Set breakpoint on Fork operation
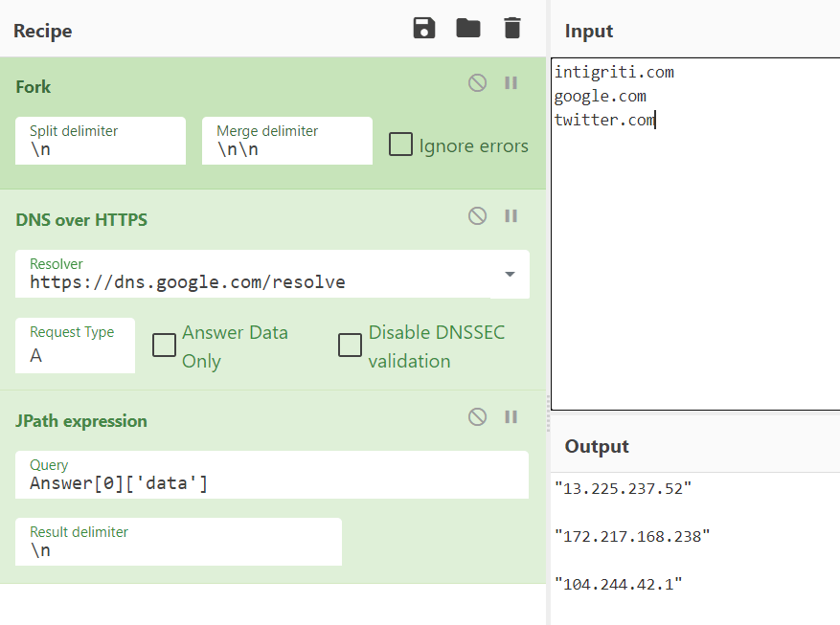Viewport: 840px width, 625px height. coord(511,83)
